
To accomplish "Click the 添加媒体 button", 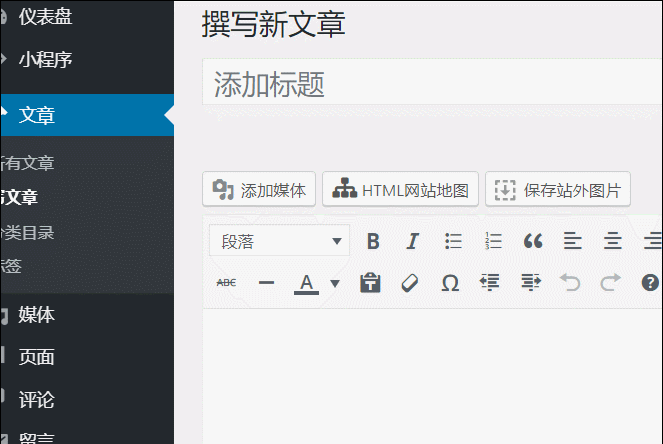I will pos(259,189).
